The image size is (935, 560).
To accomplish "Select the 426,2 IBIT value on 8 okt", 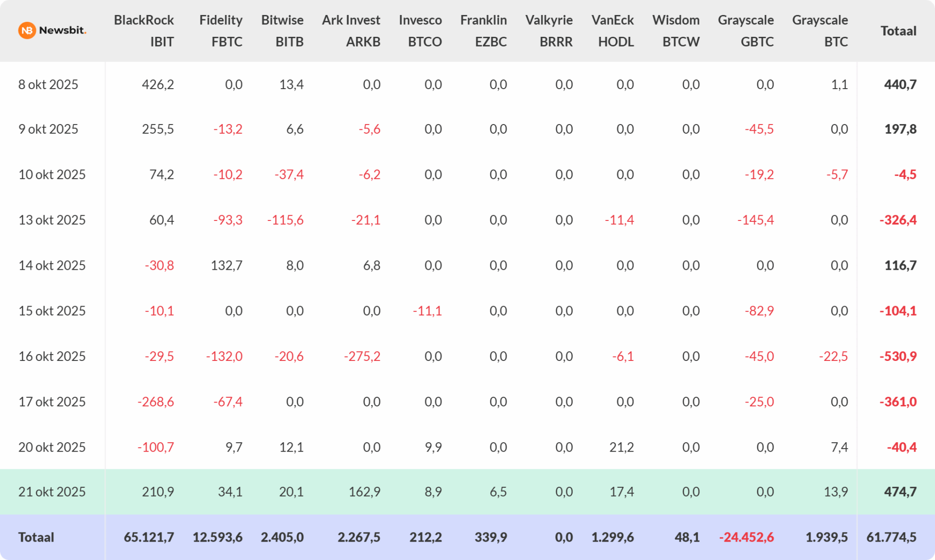I will tap(157, 84).
